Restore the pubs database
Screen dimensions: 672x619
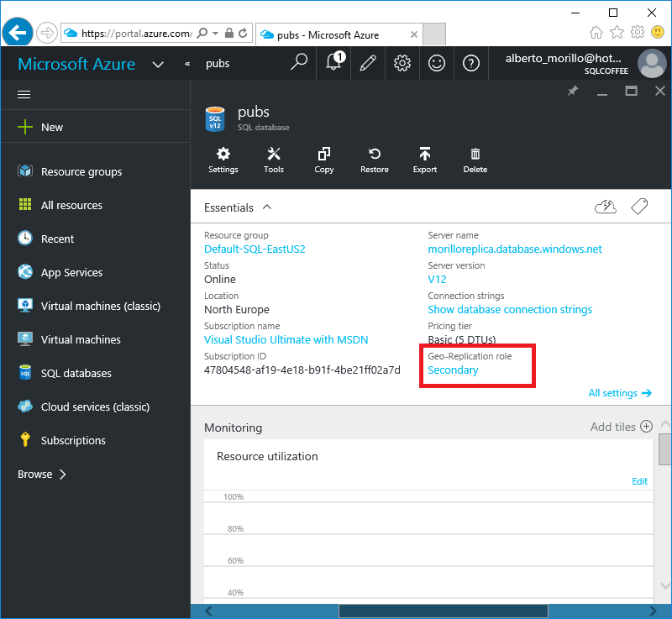point(375,160)
